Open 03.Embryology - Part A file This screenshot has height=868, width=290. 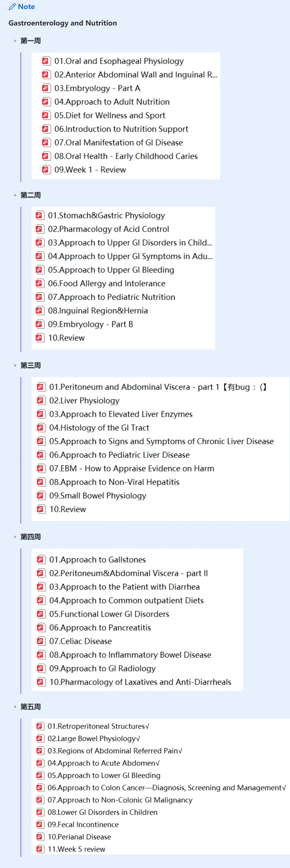pyautogui.click(x=97, y=88)
